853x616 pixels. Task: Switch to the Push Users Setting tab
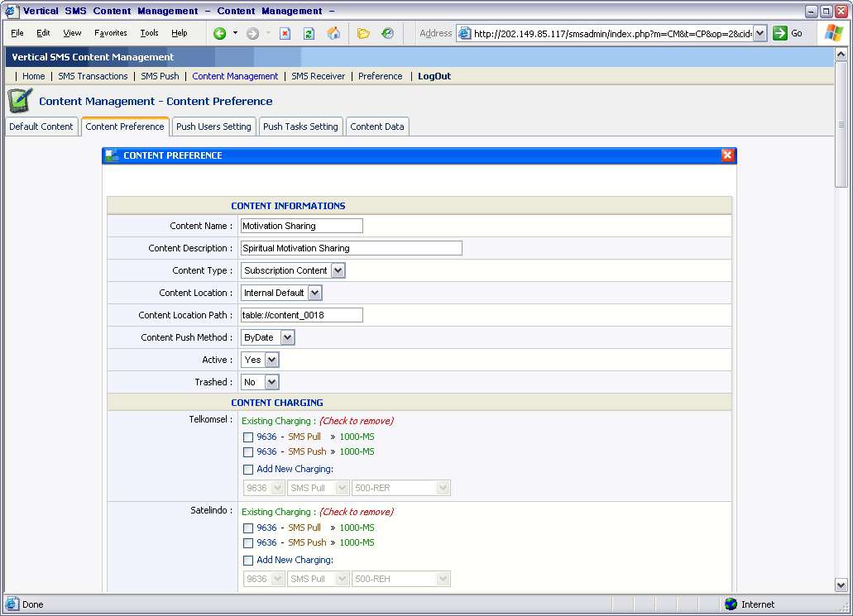[x=213, y=127]
